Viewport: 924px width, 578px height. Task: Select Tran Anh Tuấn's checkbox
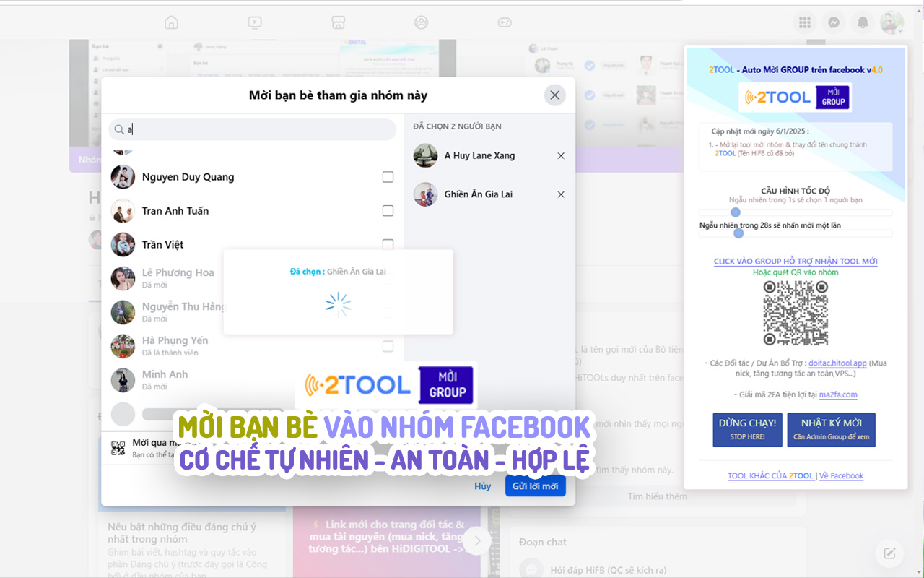click(x=388, y=210)
